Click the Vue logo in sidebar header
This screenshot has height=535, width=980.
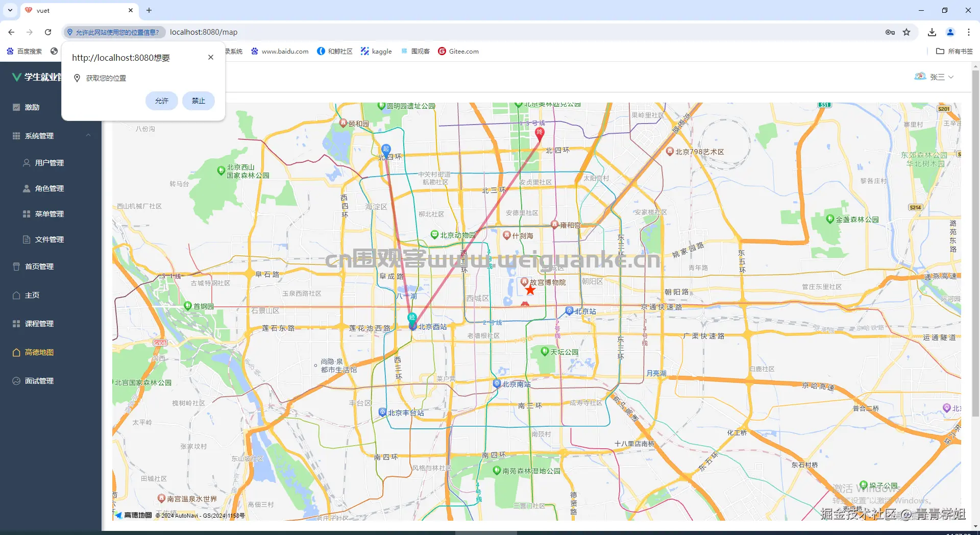point(17,77)
